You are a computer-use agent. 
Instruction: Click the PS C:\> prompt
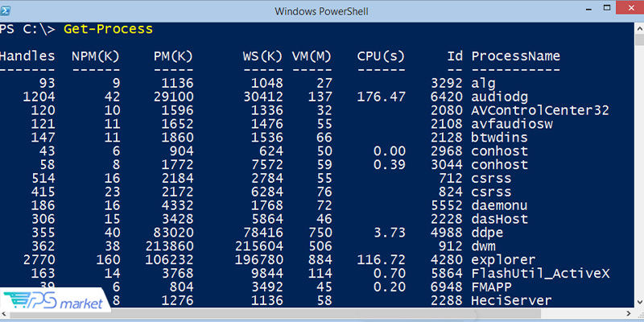click(23, 30)
